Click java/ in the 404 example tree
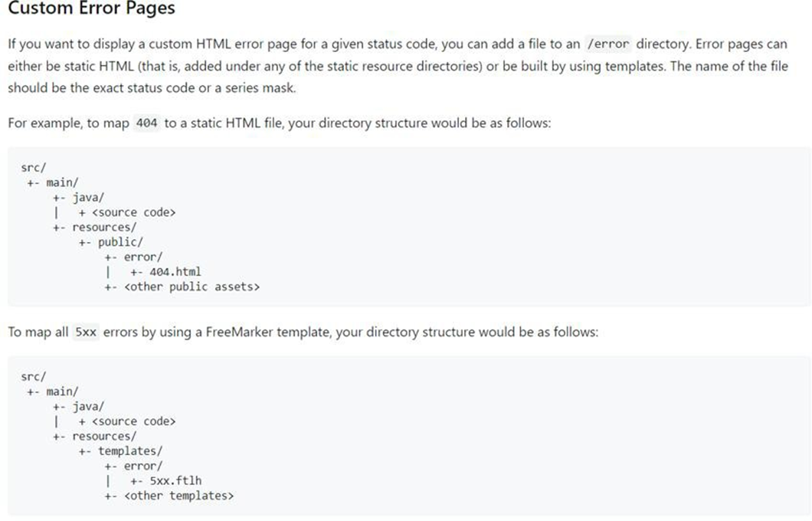Image resolution: width=812 pixels, height=521 pixels. point(88,198)
